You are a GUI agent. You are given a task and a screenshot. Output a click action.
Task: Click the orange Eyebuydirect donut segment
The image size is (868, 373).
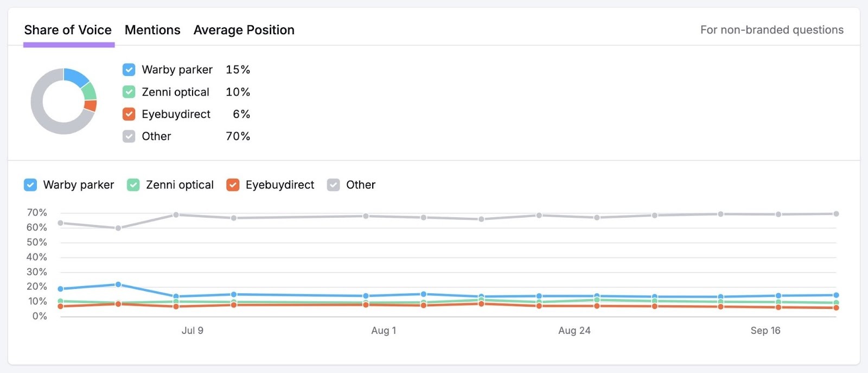91,106
